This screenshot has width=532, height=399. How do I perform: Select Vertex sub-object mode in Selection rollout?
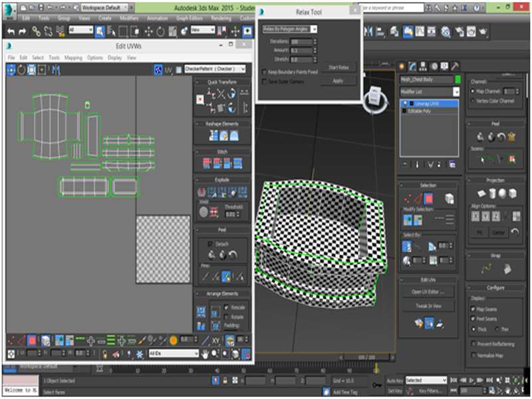(x=407, y=199)
